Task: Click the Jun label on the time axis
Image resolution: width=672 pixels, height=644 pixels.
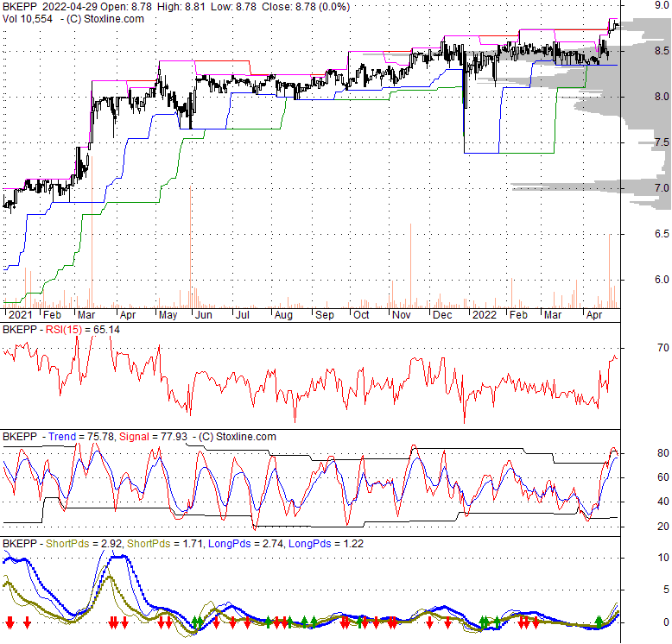Action: pos(204,315)
